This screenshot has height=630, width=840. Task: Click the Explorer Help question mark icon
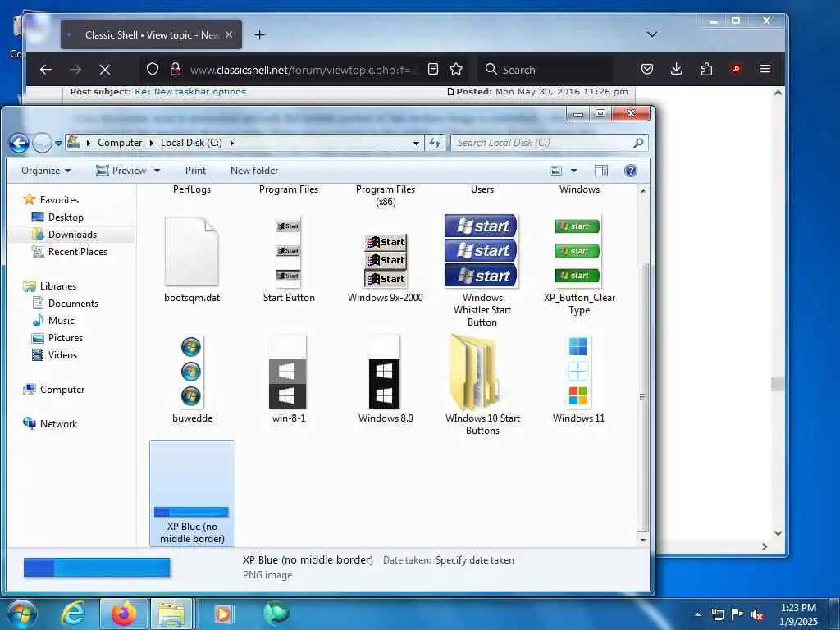[631, 171]
